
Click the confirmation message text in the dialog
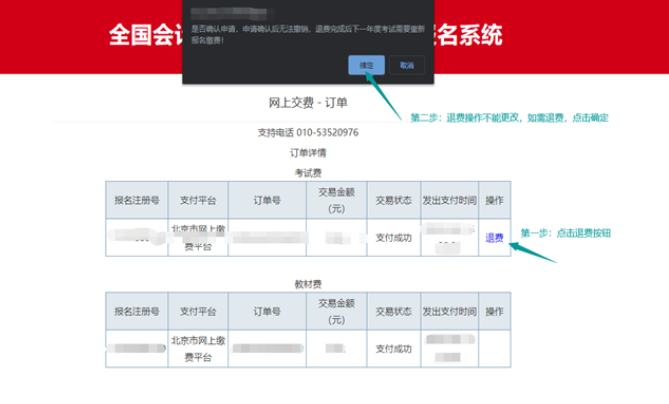[x=305, y=37]
